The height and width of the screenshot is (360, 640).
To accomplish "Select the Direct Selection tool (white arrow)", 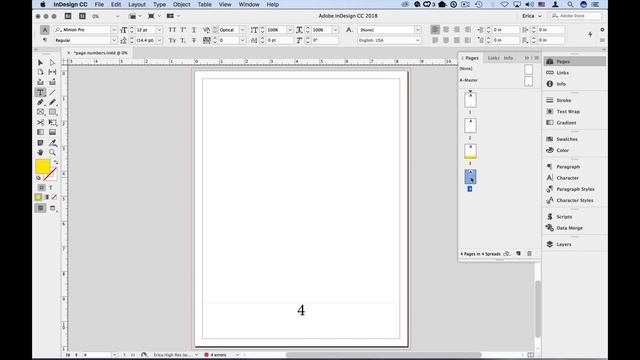I will point(52,62).
